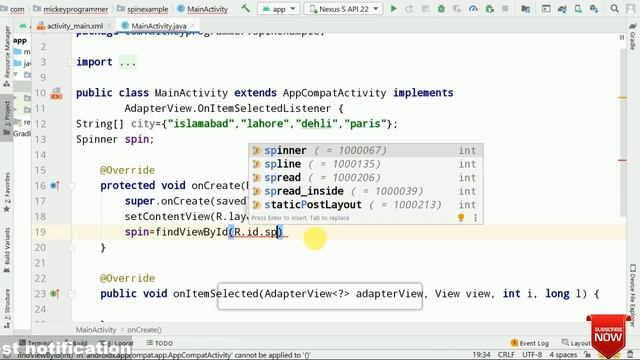Collapse the onItemSelected method fold marker
Viewport: 640px width, 360px height.
point(71,293)
